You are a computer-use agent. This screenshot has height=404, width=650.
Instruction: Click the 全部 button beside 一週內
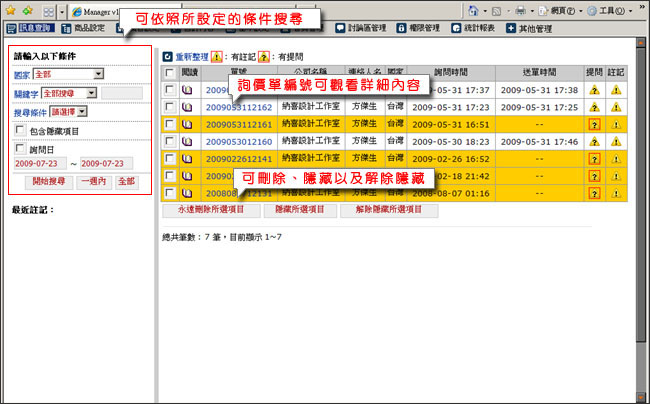pos(127,182)
